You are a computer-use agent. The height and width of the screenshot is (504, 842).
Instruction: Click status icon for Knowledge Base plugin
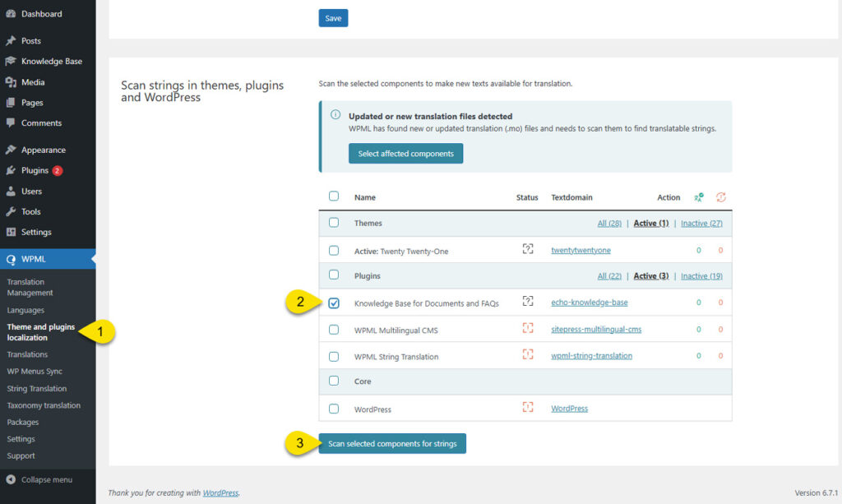pyautogui.click(x=528, y=301)
